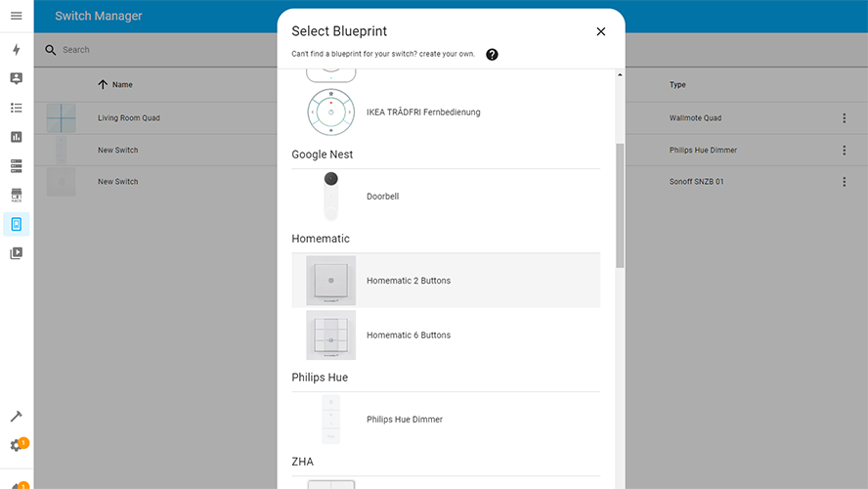Open options menu for Sonoff SNZB 01 row
Screen dimensions: 868x489
click(845, 182)
